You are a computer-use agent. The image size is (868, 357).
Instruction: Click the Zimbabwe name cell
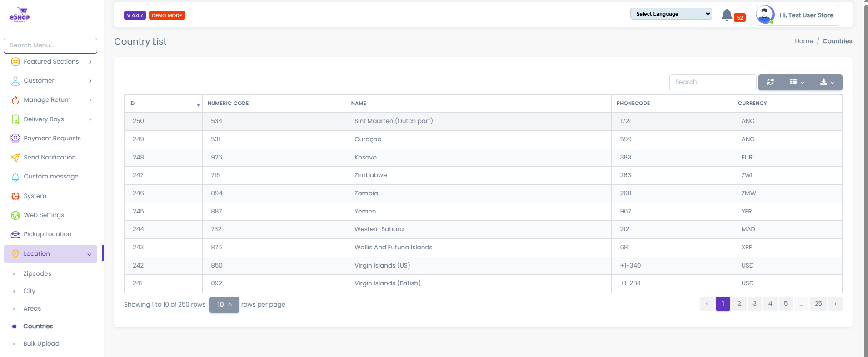(x=479, y=175)
